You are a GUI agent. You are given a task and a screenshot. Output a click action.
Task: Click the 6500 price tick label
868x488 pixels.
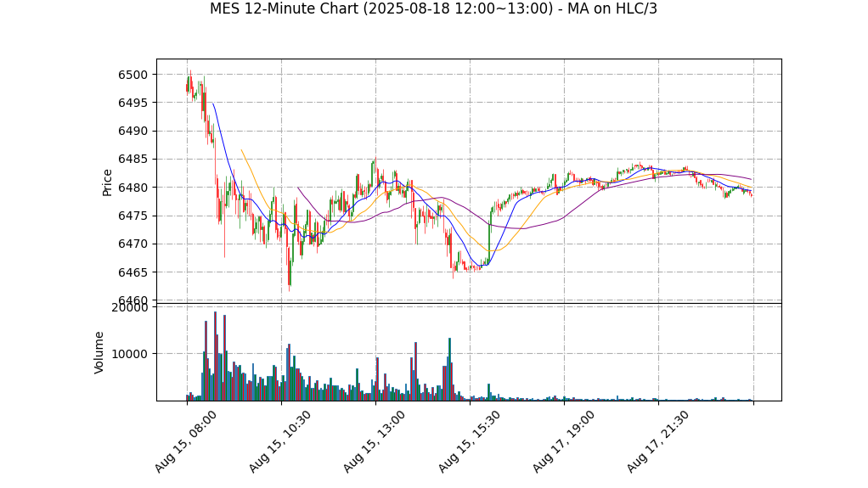(x=133, y=75)
